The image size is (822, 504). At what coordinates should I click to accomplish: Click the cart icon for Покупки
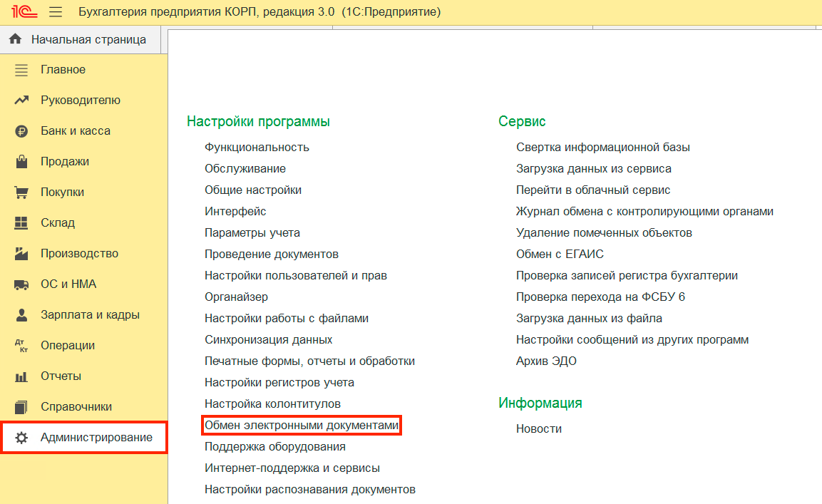pyautogui.click(x=21, y=192)
